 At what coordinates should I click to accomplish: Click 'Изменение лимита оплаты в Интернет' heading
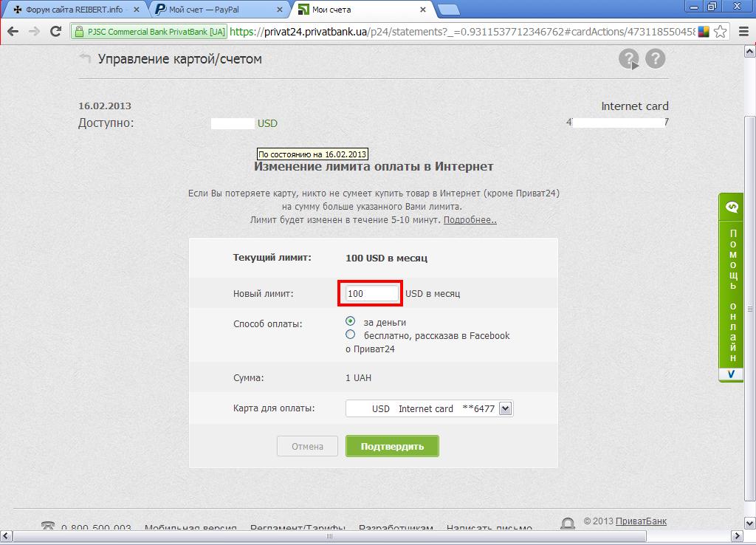pyautogui.click(x=374, y=166)
